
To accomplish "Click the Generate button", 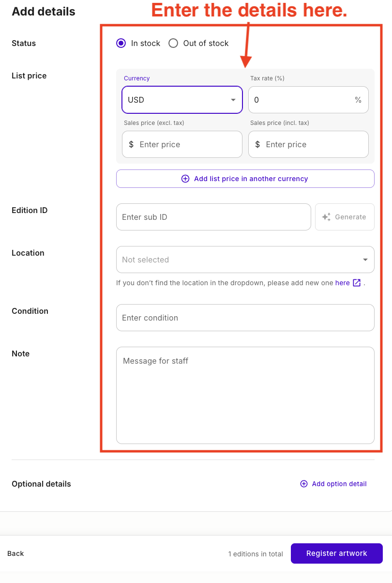I will pos(345,217).
